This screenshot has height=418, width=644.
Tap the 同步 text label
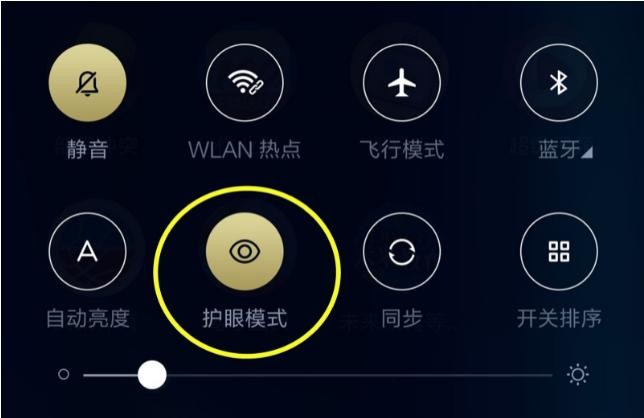[402, 318]
